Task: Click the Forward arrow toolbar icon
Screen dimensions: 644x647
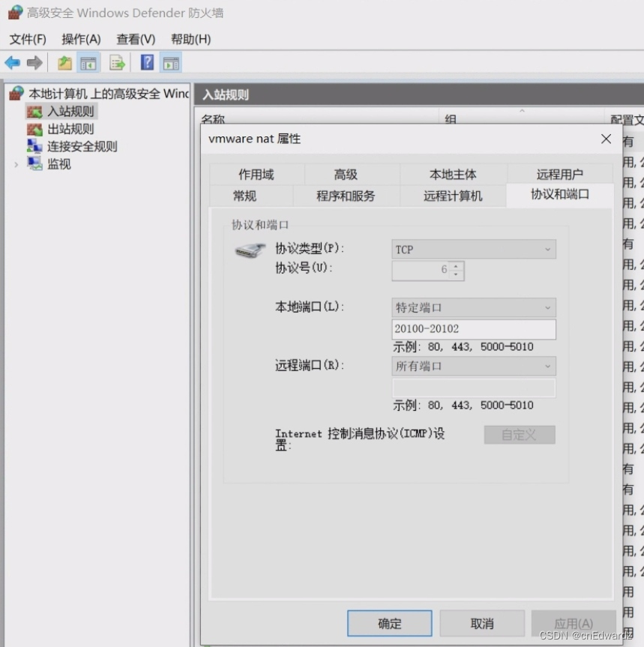Action: [34, 63]
